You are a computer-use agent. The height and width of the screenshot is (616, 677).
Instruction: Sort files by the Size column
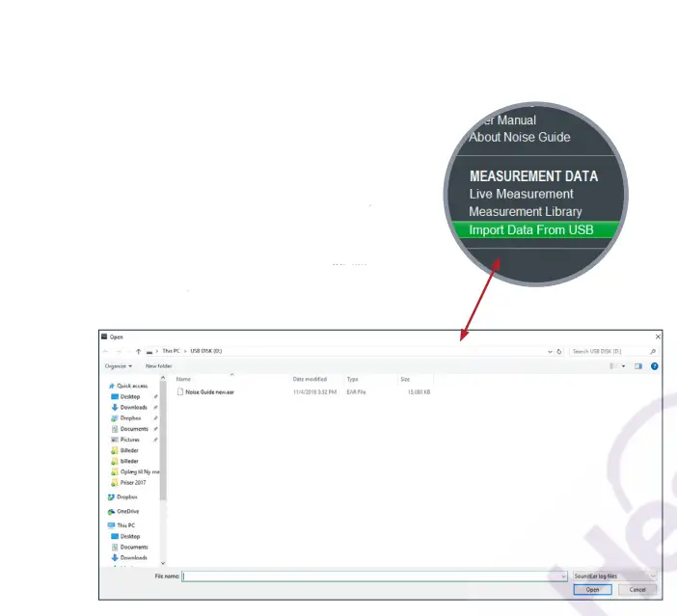(405, 379)
